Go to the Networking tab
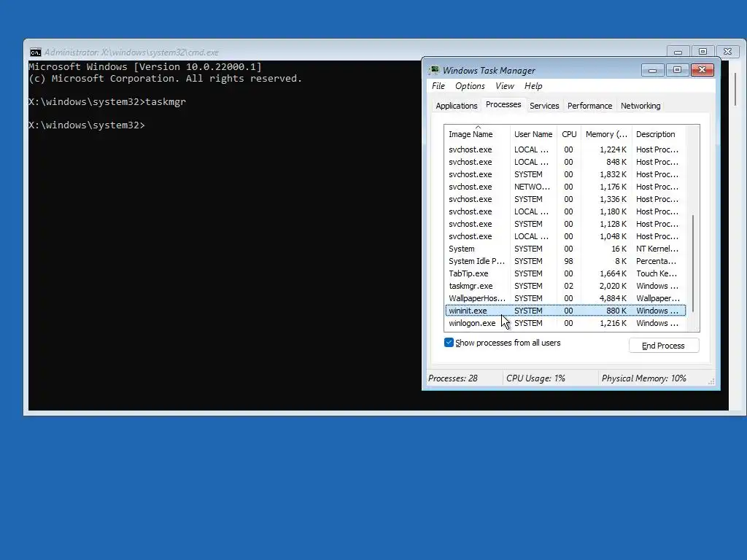Screen dimensions: 747x560 [x=640, y=106]
